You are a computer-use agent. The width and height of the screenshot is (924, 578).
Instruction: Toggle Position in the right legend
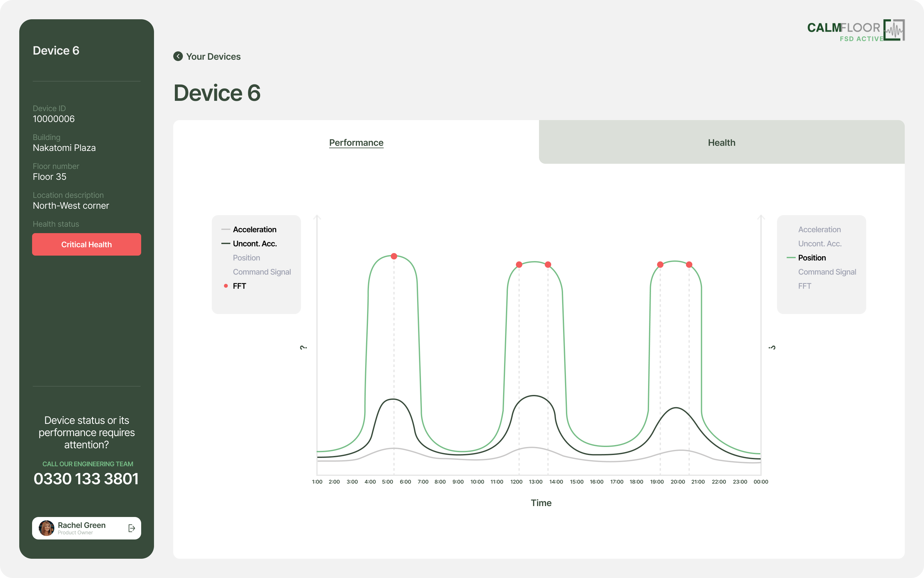click(812, 258)
